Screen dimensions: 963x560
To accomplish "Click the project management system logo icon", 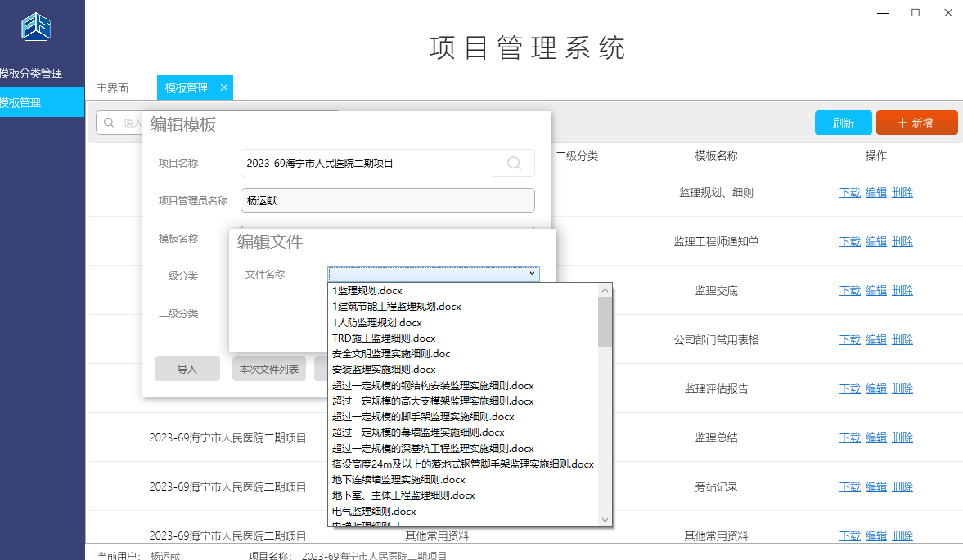I will [36, 26].
